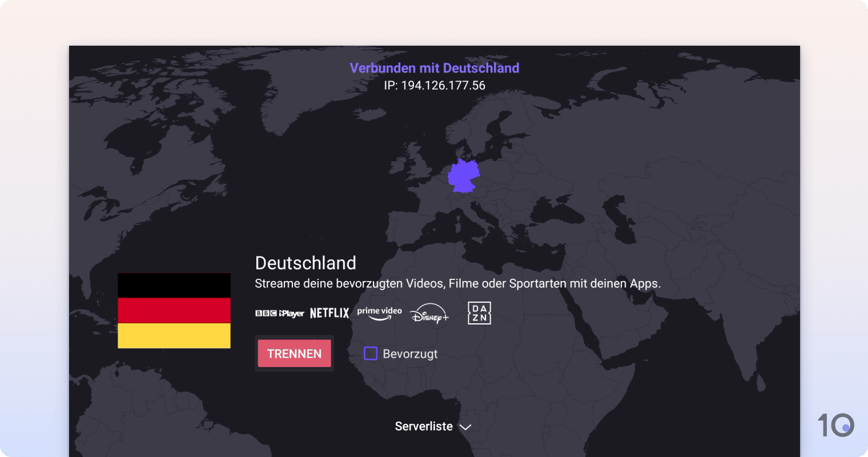Screen dimensions: 868x457
Task: Click the Serverliste label
Action: (423, 426)
